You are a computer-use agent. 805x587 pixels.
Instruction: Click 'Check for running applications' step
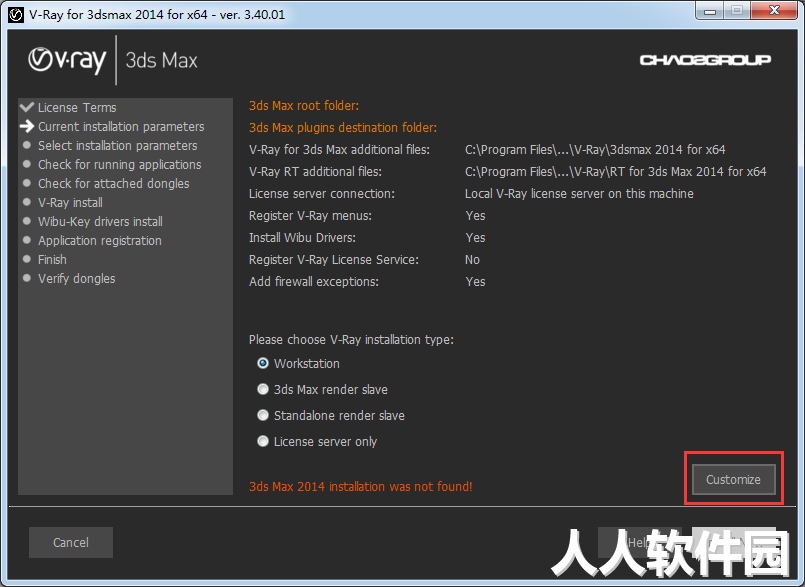pos(120,164)
